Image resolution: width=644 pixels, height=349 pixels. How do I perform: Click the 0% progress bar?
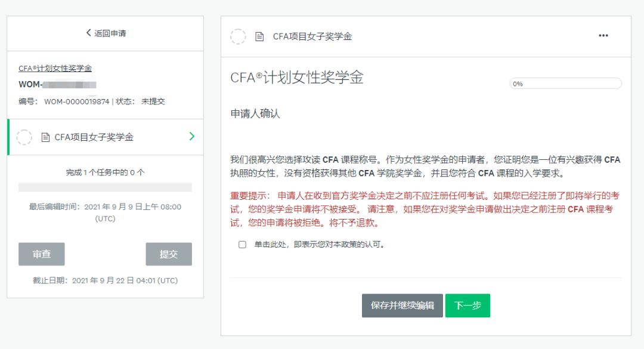point(565,84)
